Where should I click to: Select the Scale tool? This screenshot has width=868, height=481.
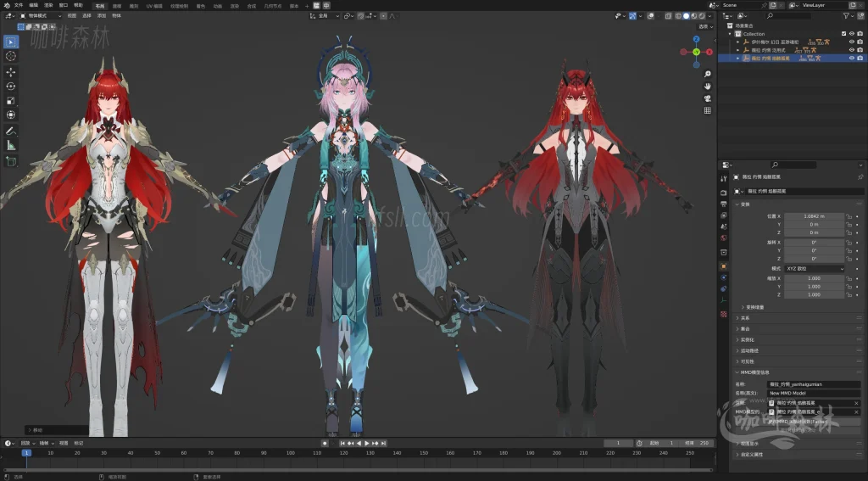(x=10, y=100)
